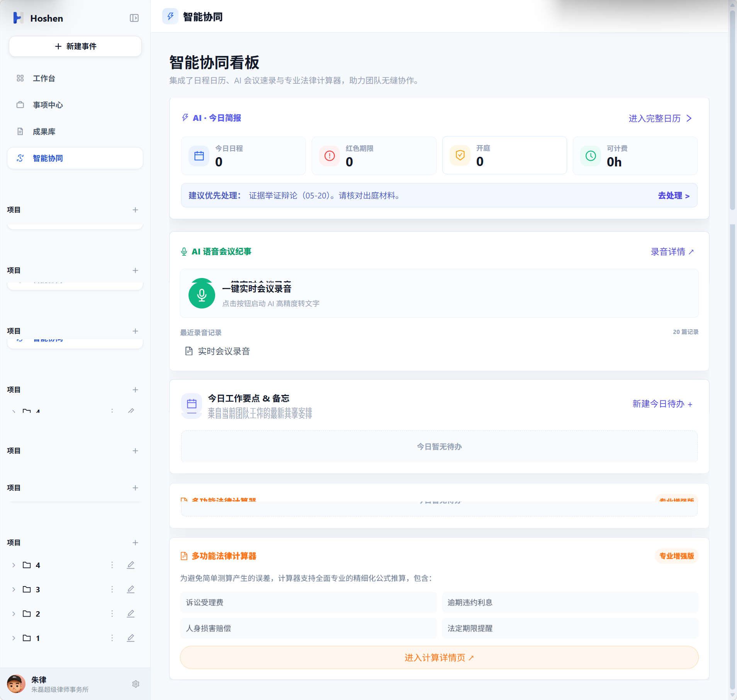This screenshot has height=700, width=737.
Task: Click the 20 篇记录 count text
Action: [686, 332]
